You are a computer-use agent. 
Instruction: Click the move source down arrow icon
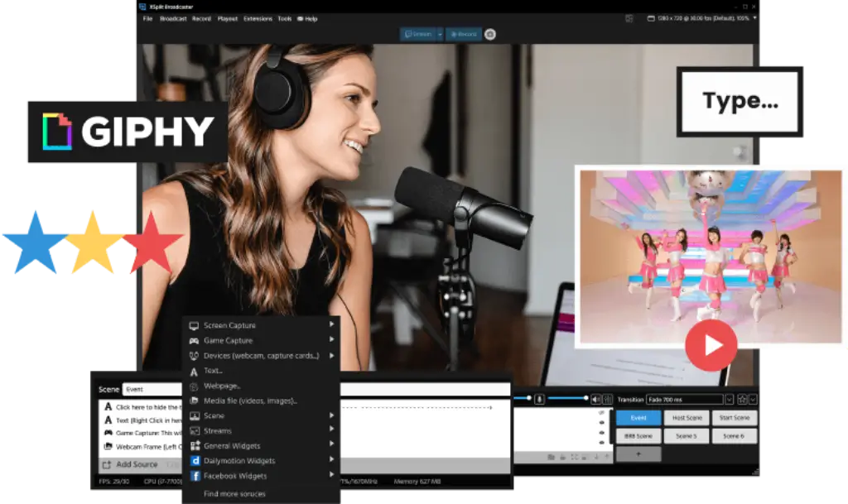(x=596, y=457)
